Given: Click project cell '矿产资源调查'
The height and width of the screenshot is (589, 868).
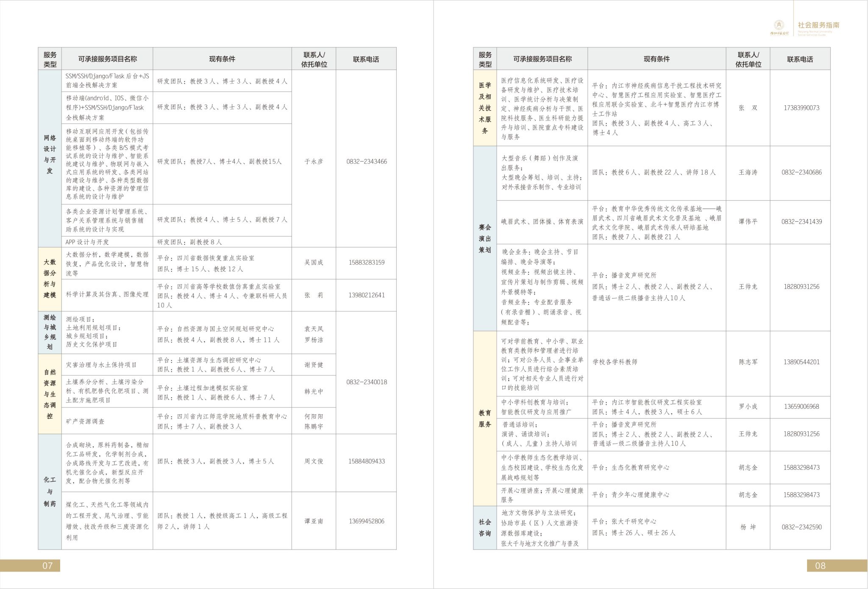Looking at the screenshot, I should point(107,421).
